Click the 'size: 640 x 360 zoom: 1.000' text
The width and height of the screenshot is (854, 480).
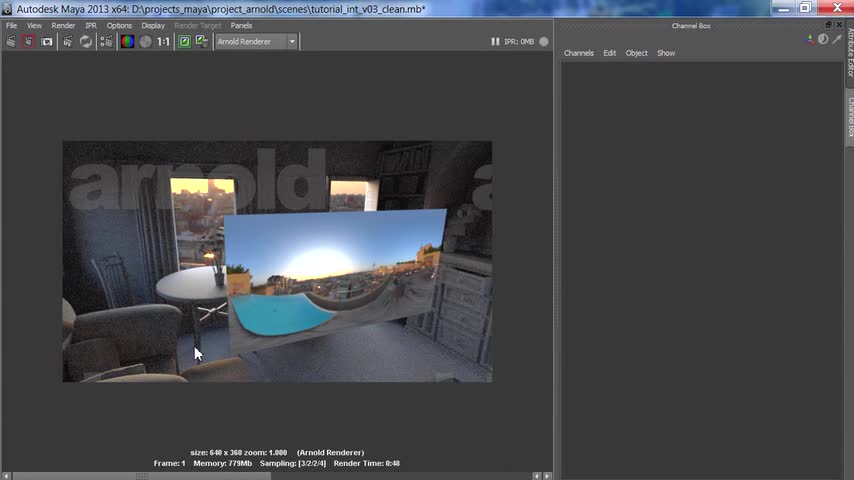tap(239, 452)
